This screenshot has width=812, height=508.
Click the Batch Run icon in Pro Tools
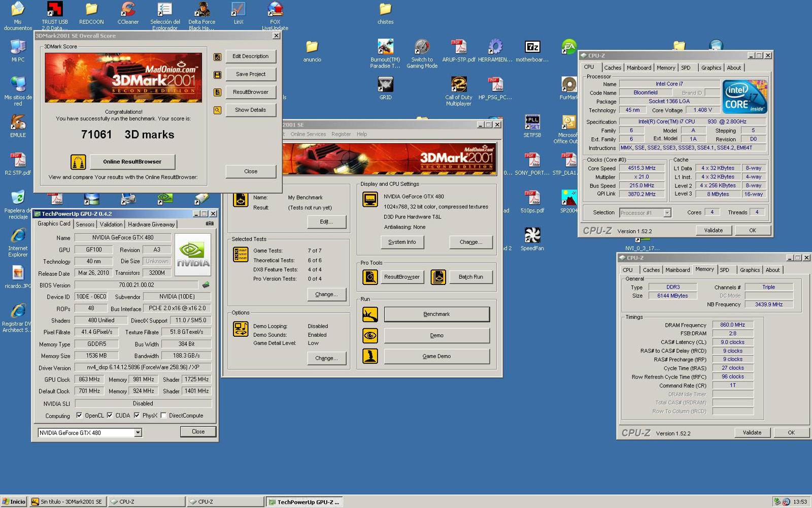tap(438, 277)
